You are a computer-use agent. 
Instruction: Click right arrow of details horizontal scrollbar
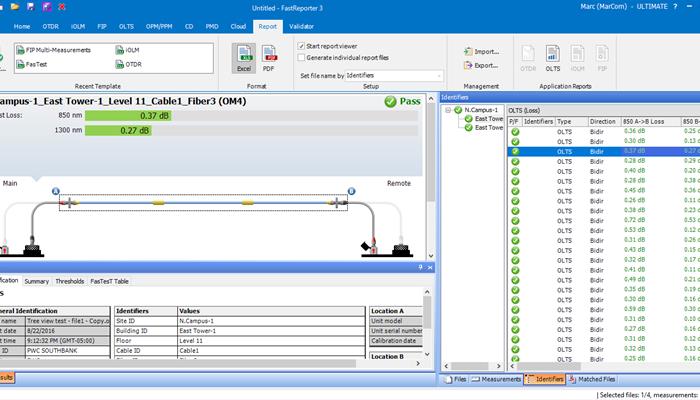[418, 363]
